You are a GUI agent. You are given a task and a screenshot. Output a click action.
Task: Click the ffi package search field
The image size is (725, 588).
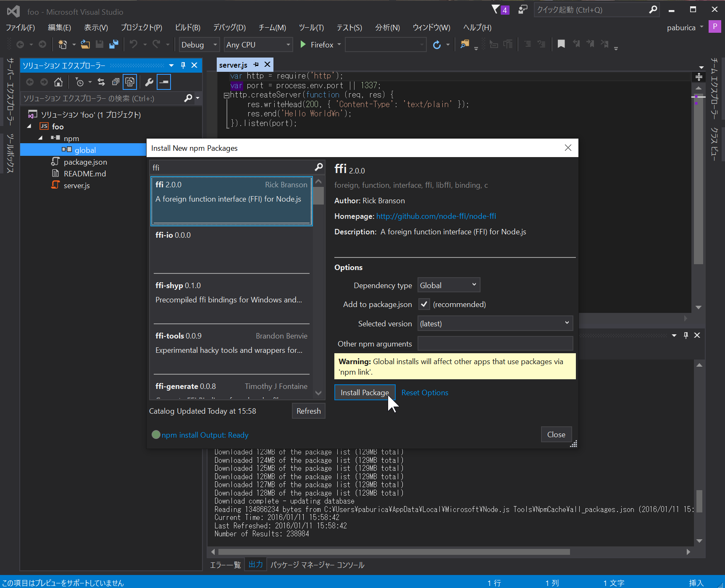(x=232, y=168)
